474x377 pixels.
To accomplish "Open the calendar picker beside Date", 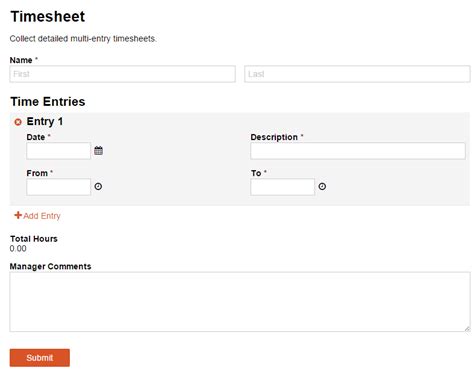I will click(x=98, y=151).
